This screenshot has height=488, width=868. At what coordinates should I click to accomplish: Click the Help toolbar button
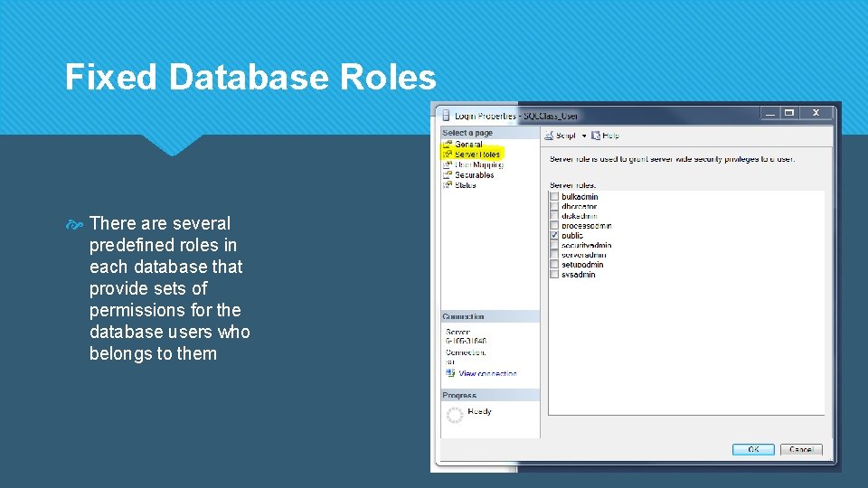pos(605,136)
